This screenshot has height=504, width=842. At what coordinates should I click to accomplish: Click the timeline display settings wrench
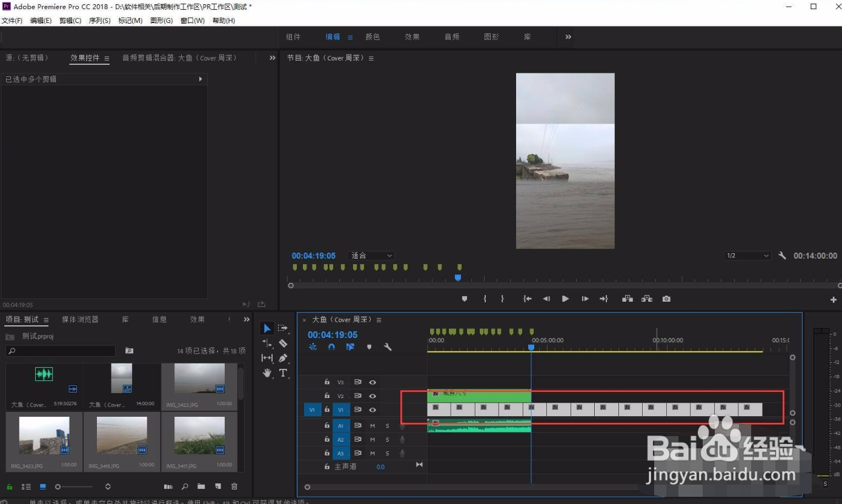coord(388,347)
